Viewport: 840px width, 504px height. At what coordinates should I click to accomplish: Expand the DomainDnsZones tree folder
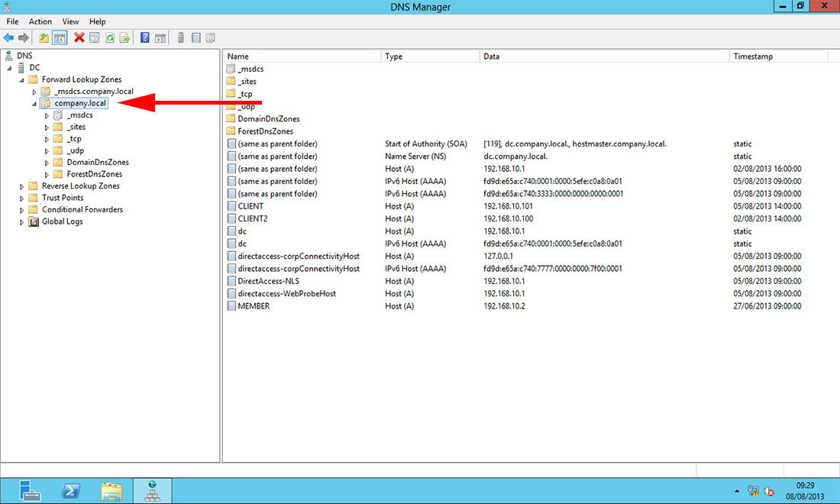[x=47, y=163]
